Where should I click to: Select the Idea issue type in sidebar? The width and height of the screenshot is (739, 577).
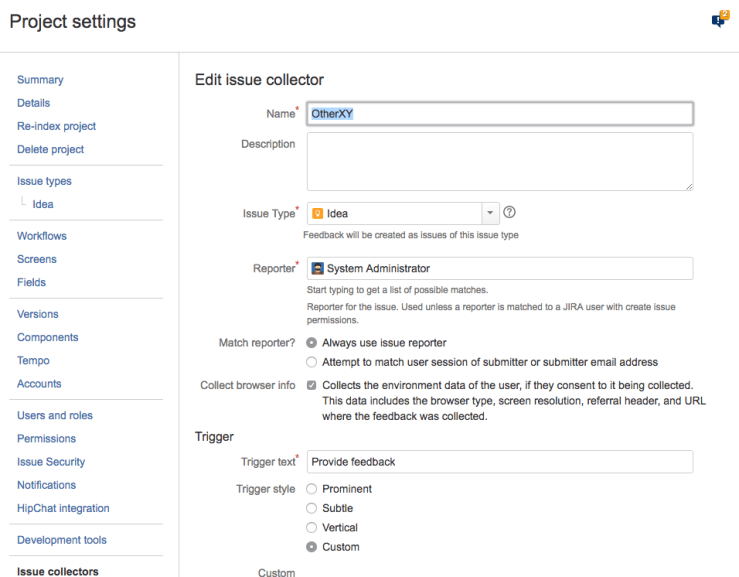tap(43, 204)
